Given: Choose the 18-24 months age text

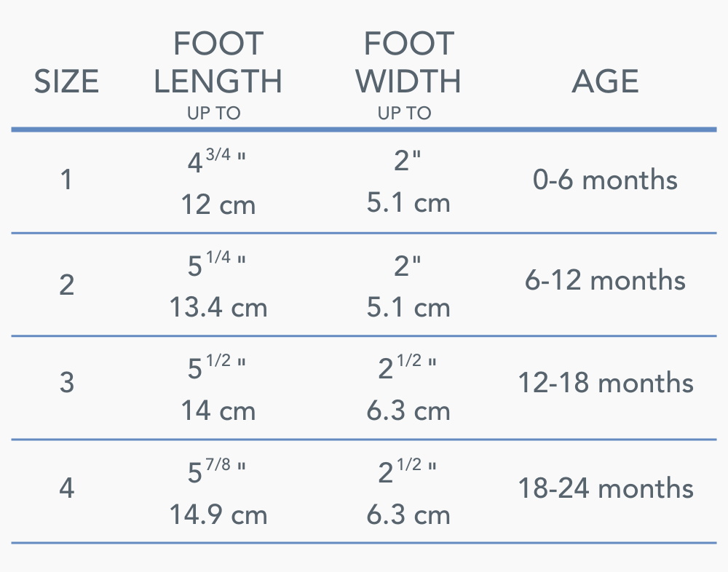Looking at the screenshot, I should (x=605, y=488).
